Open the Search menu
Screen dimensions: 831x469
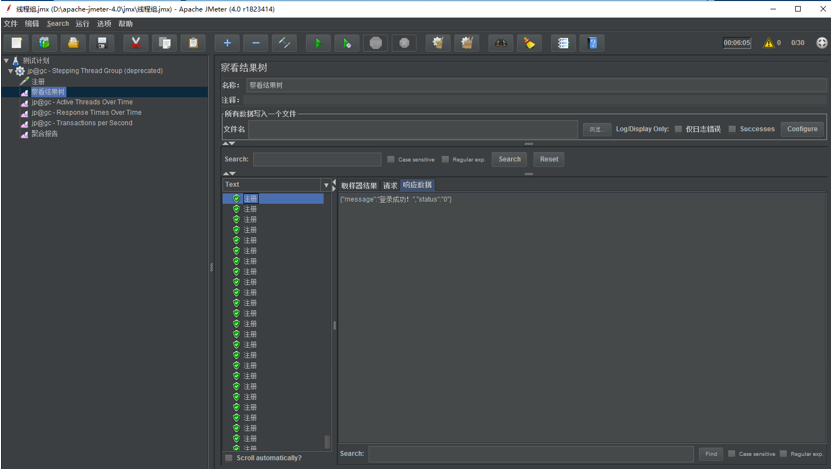pos(58,24)
